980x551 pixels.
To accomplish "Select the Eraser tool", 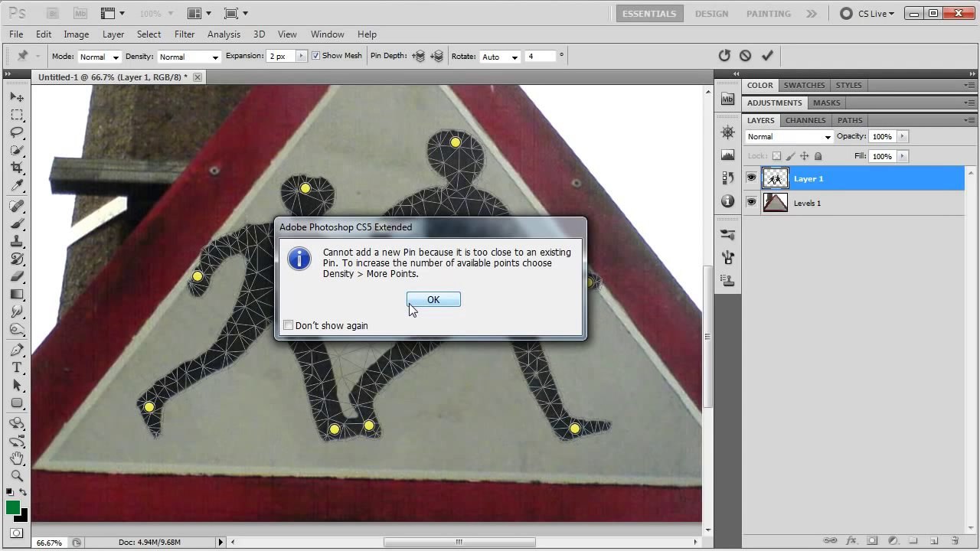I will 17,276.
